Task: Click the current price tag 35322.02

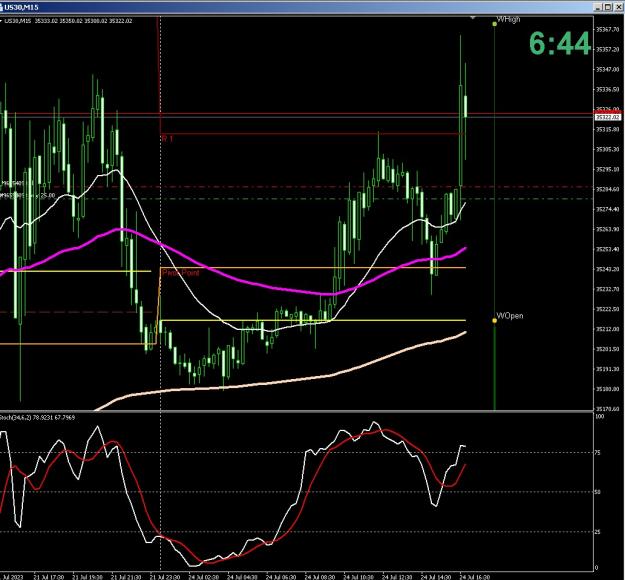Action: click(x=608, y=117)
